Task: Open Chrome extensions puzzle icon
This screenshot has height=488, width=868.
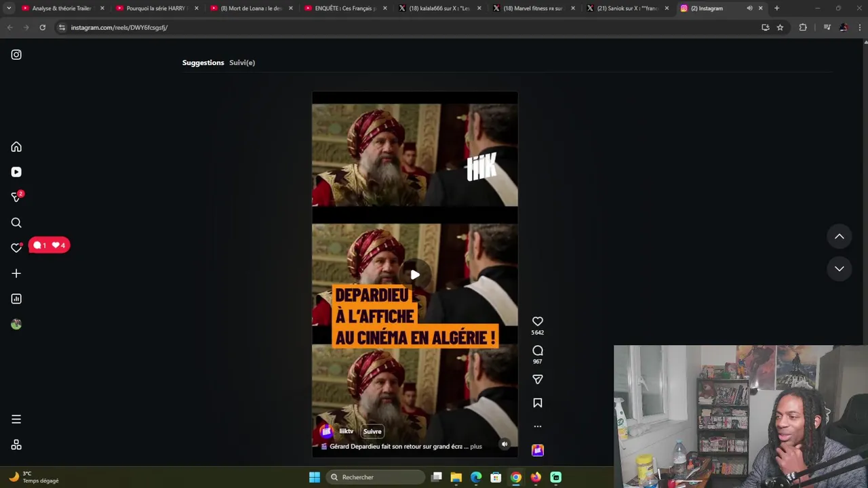Action: tap(803, 27)
